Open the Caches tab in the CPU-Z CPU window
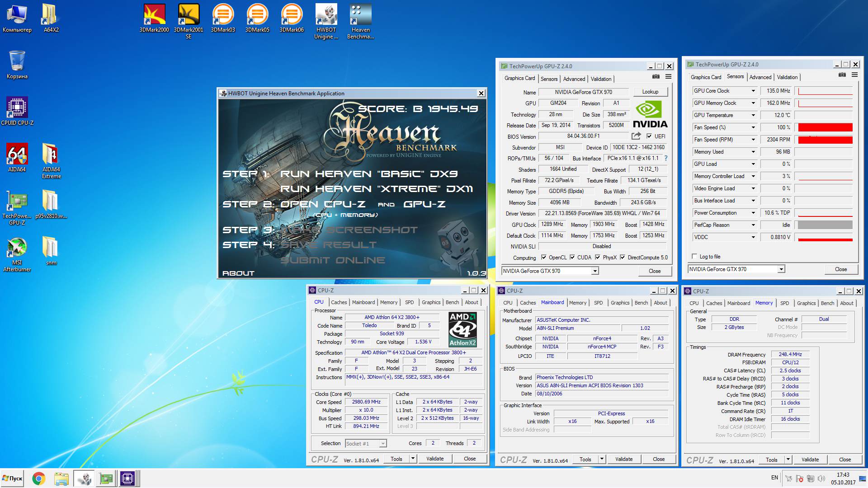This screenshot has width=868, height=488. point(339,302)
